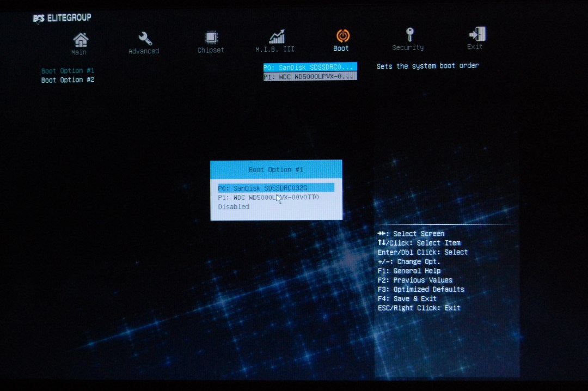Click the Advanced wrench icon
The width and height of the screenshot is (588, 391).
pyautogui.click(x=145, y=38)
